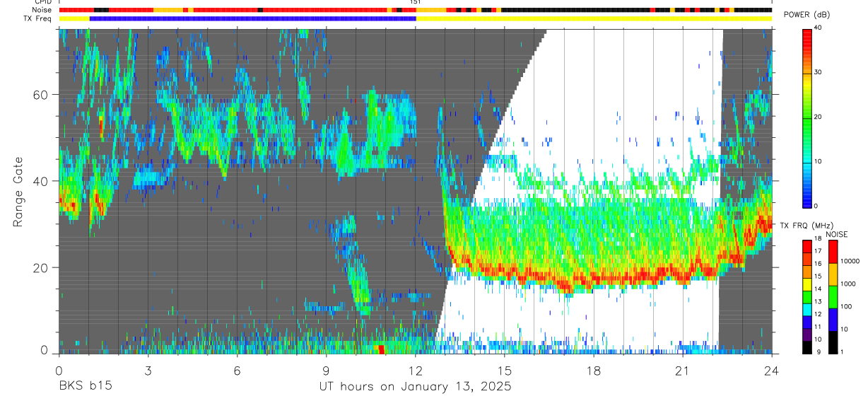Image resolution: width=868 pixels, height=401 pixels.
Task: Click the noise color legend bar
Action: (833, 296)
